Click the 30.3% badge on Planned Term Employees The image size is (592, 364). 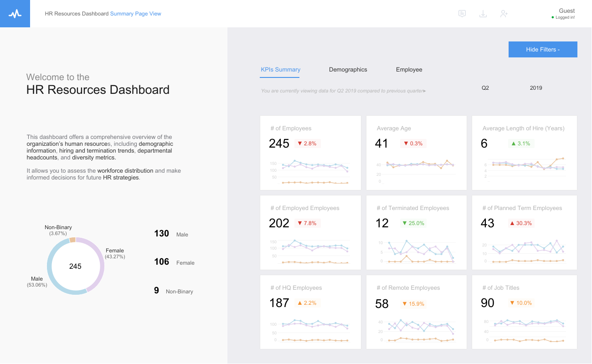tap(521, 223)
